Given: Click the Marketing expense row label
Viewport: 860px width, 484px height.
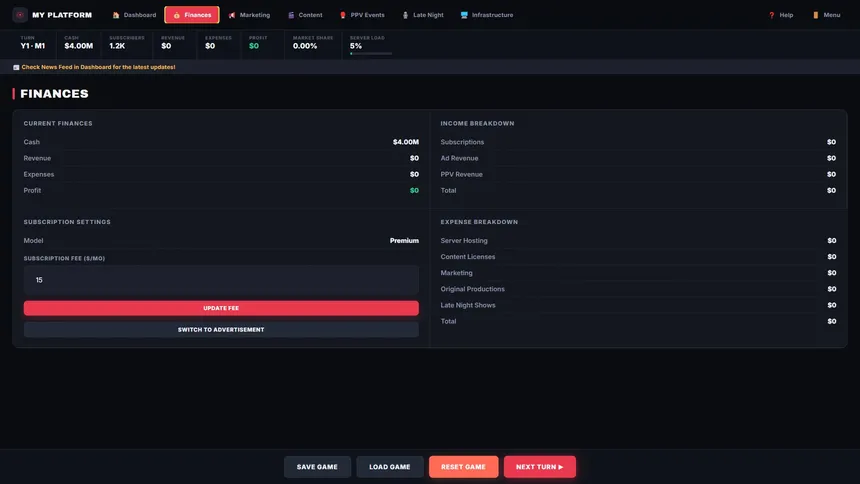Looking at the screenshot, I should 456,273.
